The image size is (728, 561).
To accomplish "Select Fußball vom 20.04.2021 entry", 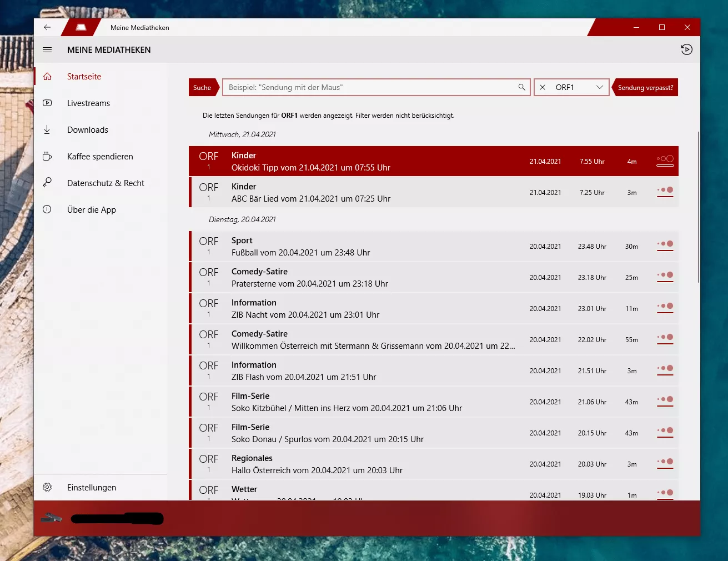I will coord(434,246).
